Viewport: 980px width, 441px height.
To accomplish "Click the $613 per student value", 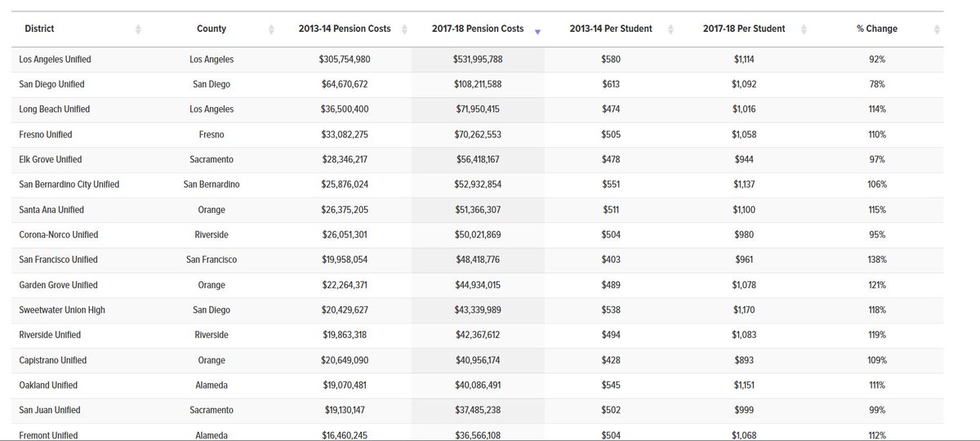I will pyautogui.click(x=611, y=84).
